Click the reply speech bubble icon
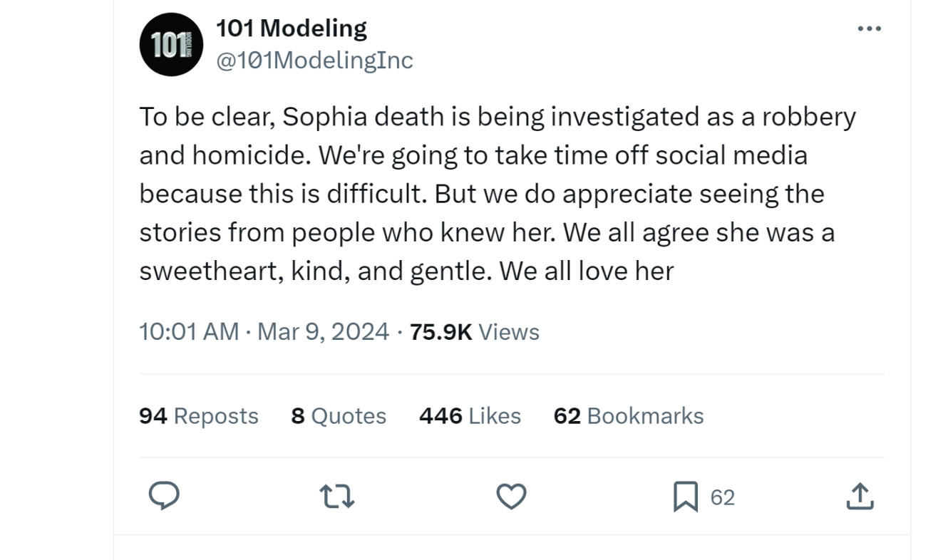 point(163,496)
